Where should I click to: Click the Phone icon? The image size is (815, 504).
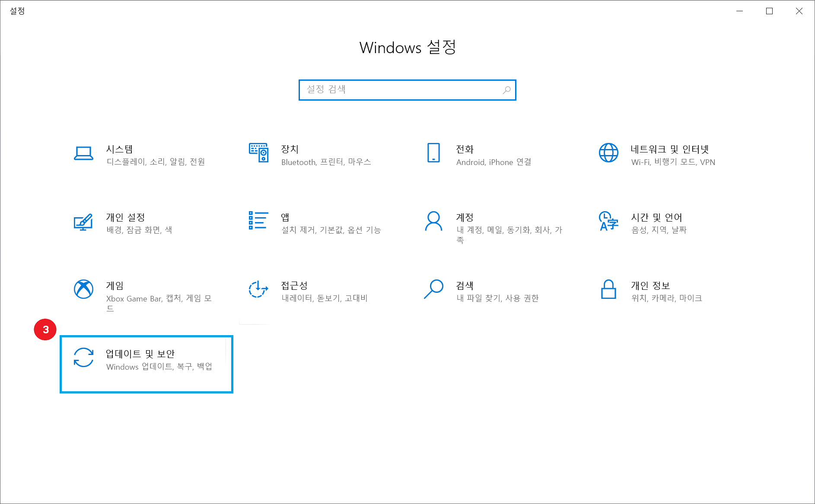point(433,153)
